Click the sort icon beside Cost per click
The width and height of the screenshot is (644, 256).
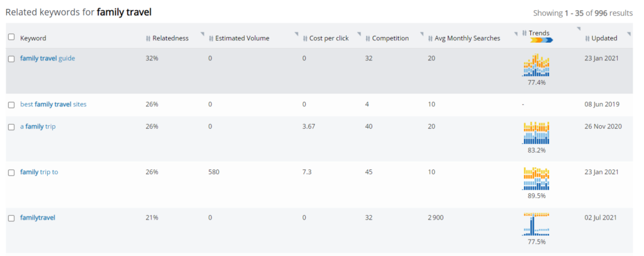[305, 38]
